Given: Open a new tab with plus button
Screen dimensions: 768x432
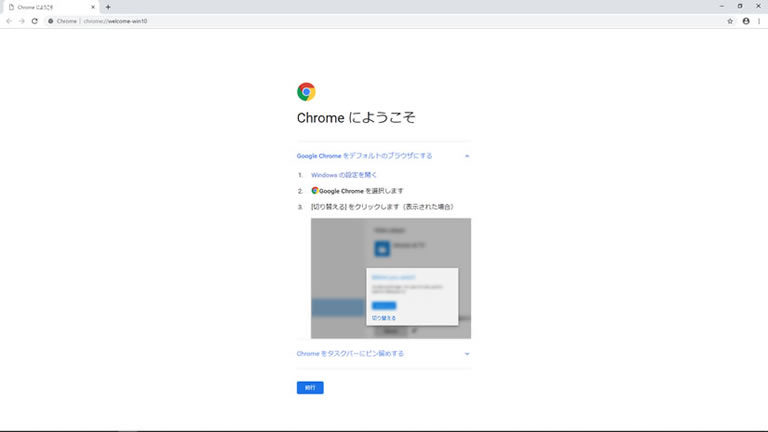Looking at the screenshot, I should tap(108, 7).
